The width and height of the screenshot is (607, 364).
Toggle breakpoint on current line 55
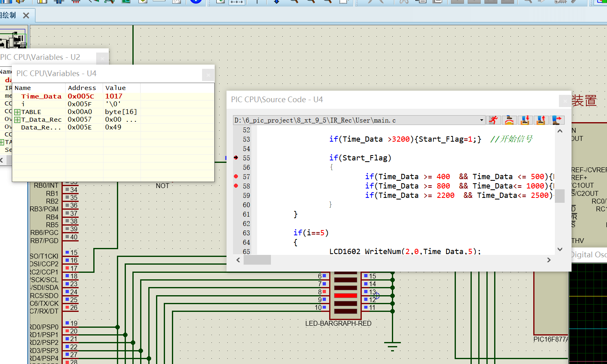pos(236,158)
